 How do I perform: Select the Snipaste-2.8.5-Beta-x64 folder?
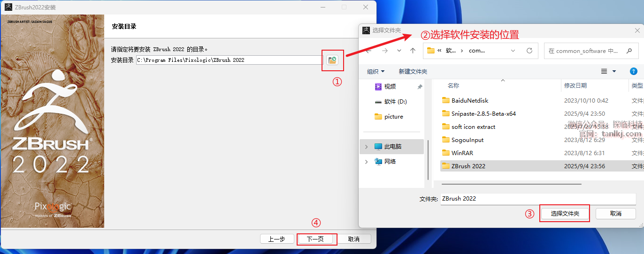tap(483, 114)
